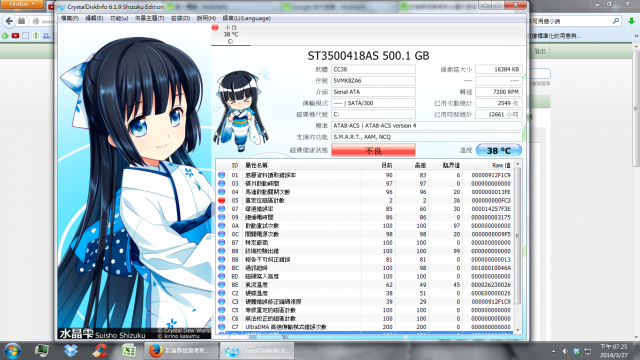Click the power on count value 2549
The height and width of the screenshot is (360, 640).
point(499,103)
